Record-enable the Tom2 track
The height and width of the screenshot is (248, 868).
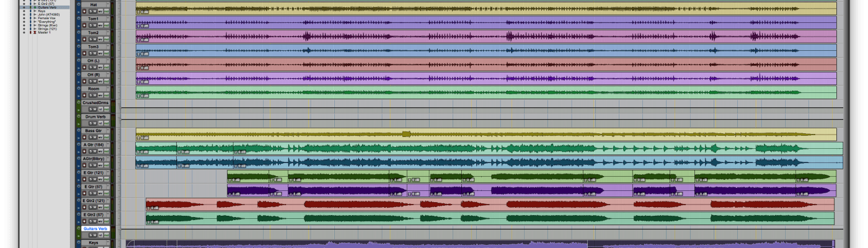(x=84, y=40)
